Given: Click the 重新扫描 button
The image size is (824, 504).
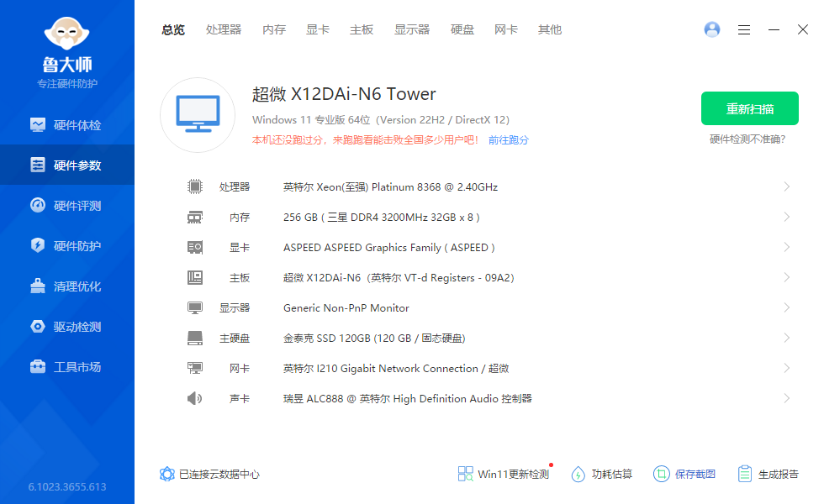Looking at the screenshot, I should [750, 108].
